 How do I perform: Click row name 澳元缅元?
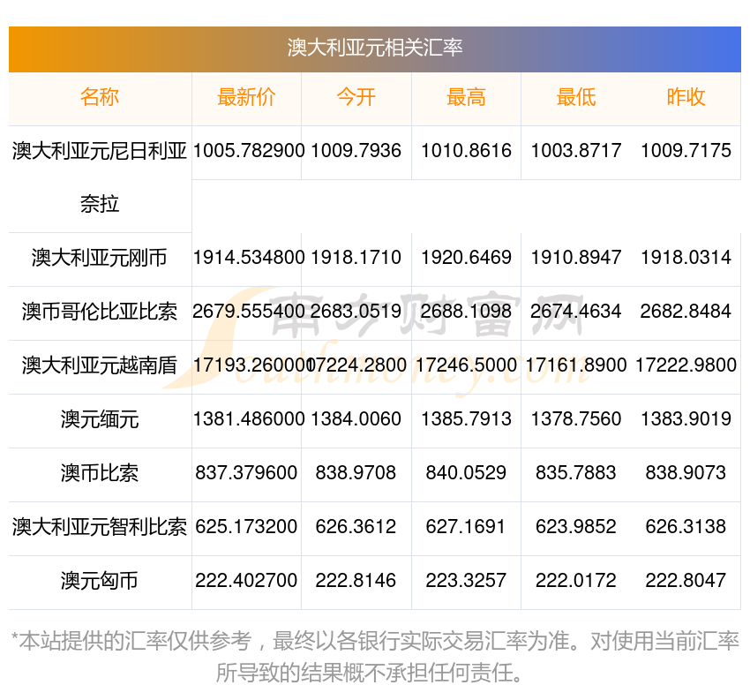tap(100, 419)
